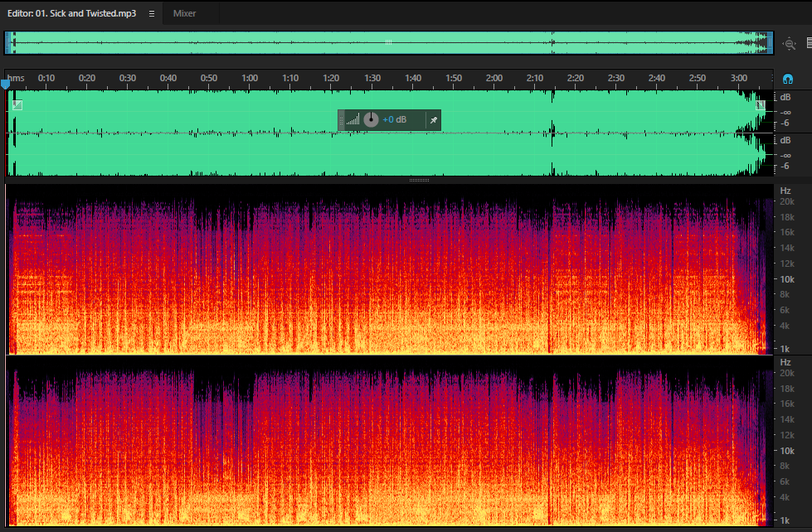Click the upper channel dB scale label
The image size is (812, 532).
(x=785, y=97)
